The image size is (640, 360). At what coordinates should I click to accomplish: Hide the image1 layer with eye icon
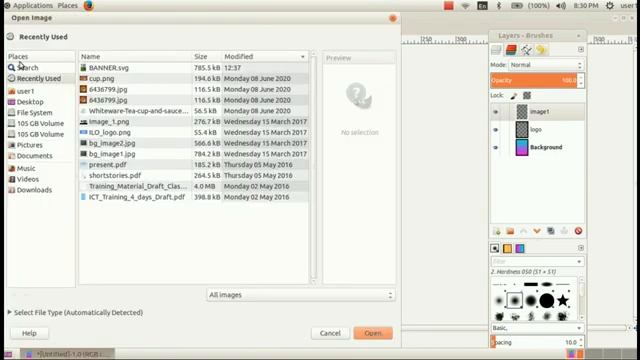pyautogui.click(x=496, y=112)
